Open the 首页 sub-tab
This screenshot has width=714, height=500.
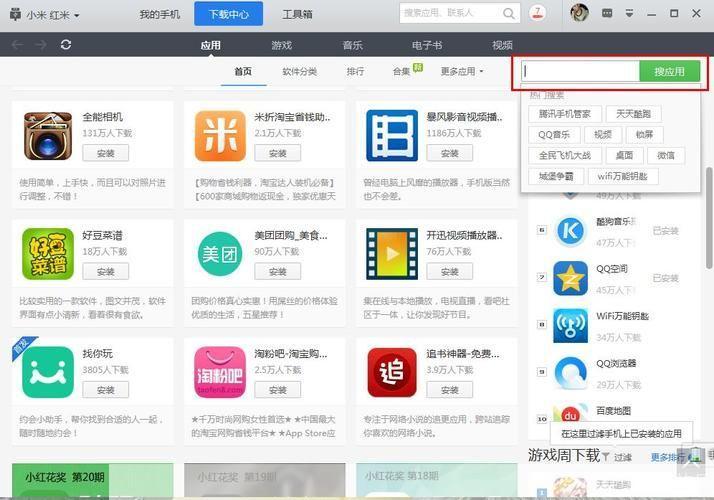[x=243, y=71]
